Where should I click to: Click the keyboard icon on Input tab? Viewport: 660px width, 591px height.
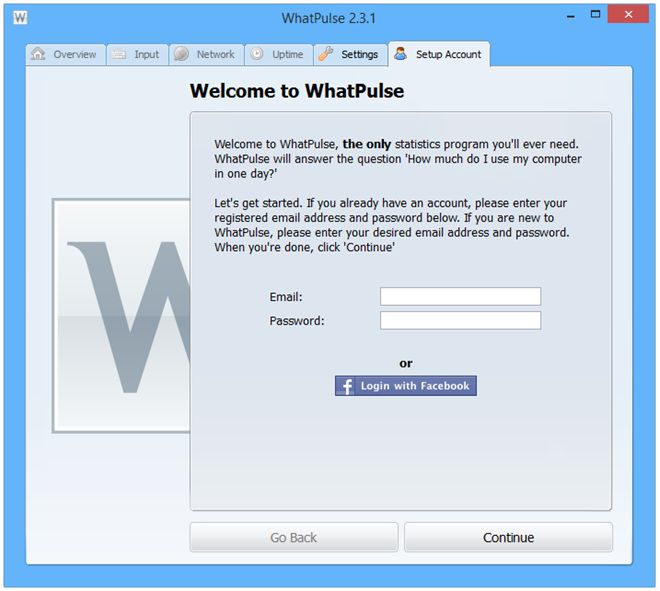(119, 54)
